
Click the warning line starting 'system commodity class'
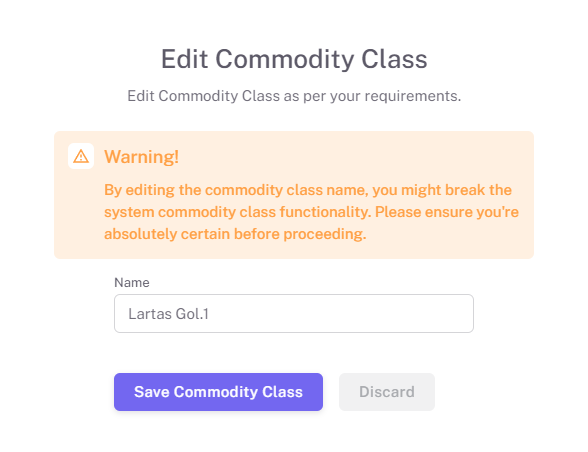pyautogui.click(x=311, y=212)
